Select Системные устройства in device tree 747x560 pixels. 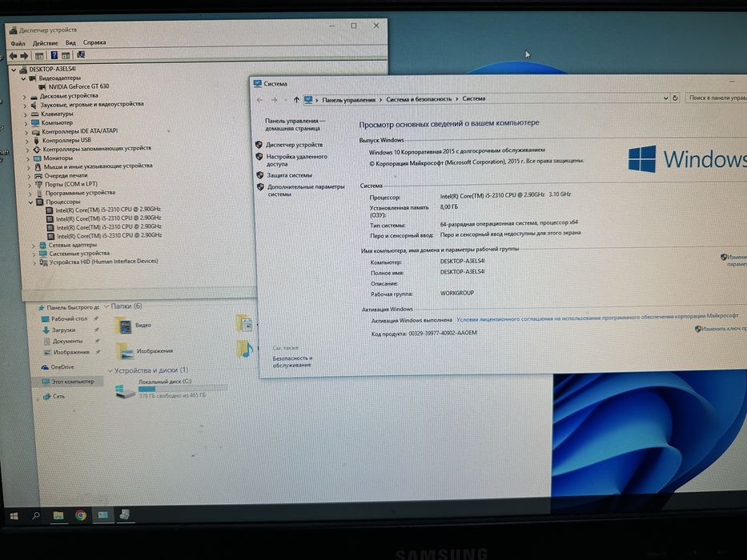coord(79,254)
